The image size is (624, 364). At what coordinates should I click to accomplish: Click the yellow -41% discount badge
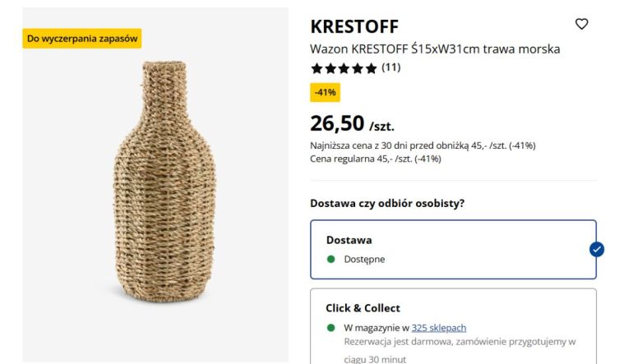(325, 92)
